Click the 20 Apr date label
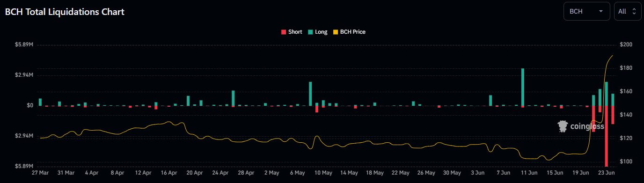 click(195, 173)
